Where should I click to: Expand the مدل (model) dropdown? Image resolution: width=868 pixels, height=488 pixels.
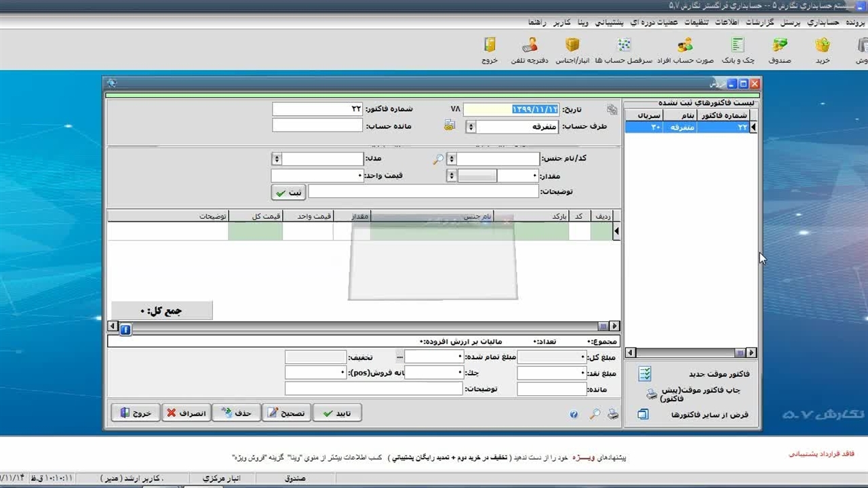pyautogui.click(x=276, y=159)
